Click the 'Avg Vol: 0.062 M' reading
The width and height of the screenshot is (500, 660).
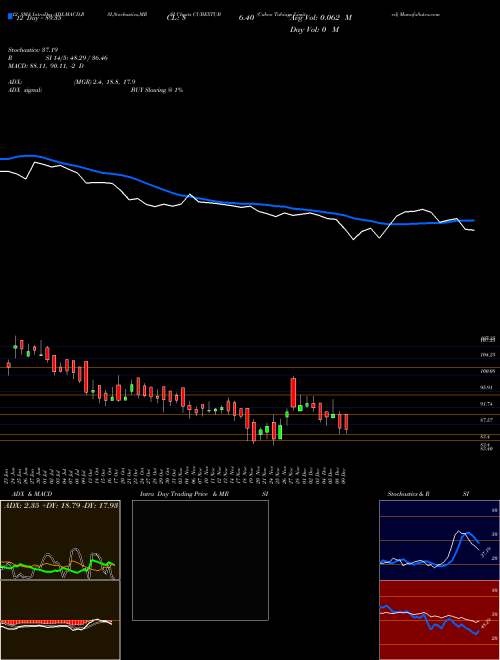320,18
